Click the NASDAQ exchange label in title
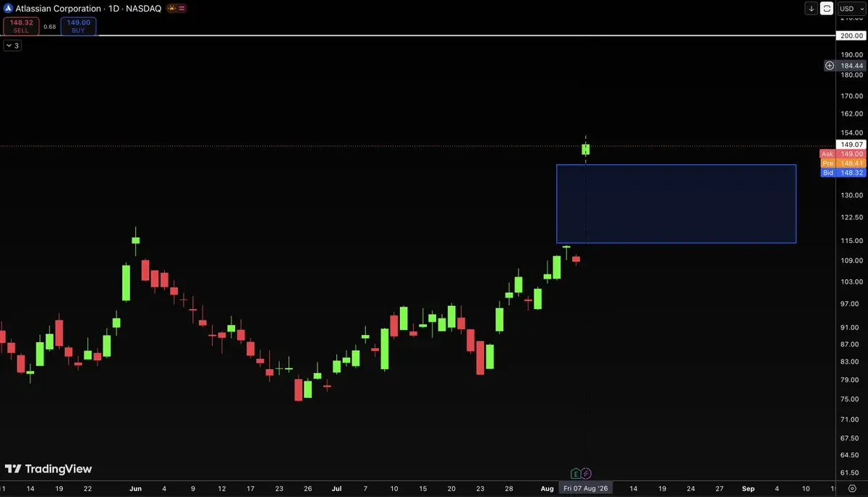This screenshot has height=497, width=868. pyautogui.click(x=145, y=9)
